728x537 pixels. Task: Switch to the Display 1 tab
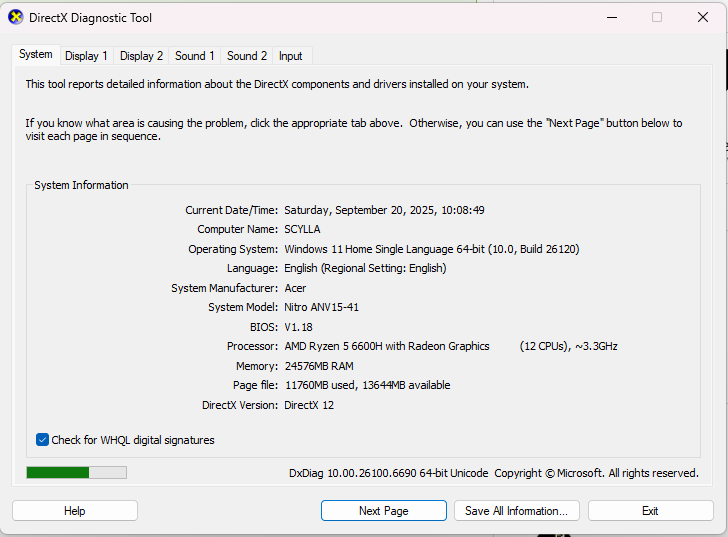(86, 56)
